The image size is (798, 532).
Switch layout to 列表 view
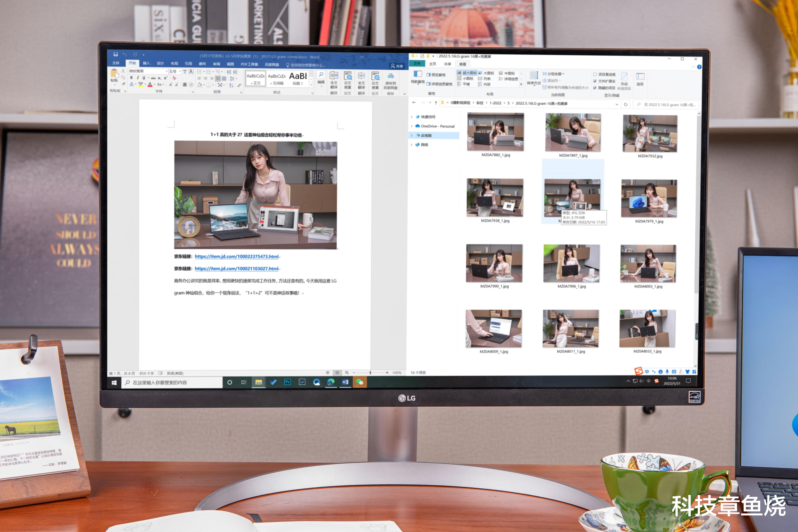tap(484, 79)
